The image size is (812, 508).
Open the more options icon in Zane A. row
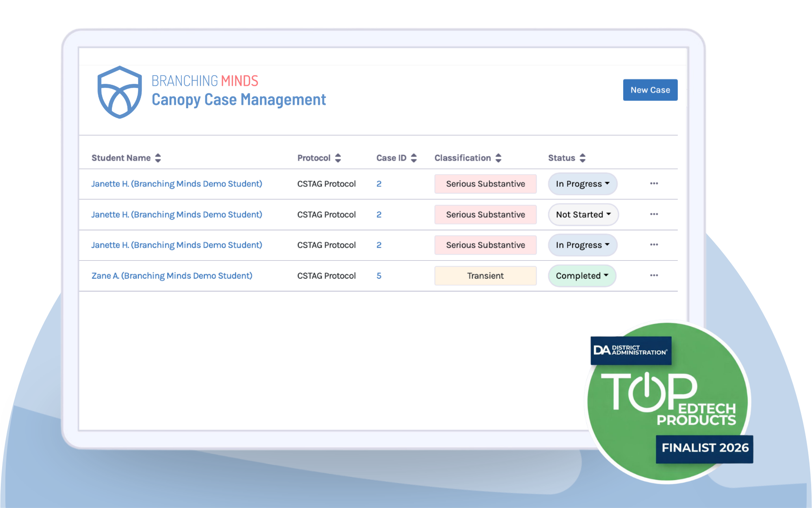click(654, 275)
